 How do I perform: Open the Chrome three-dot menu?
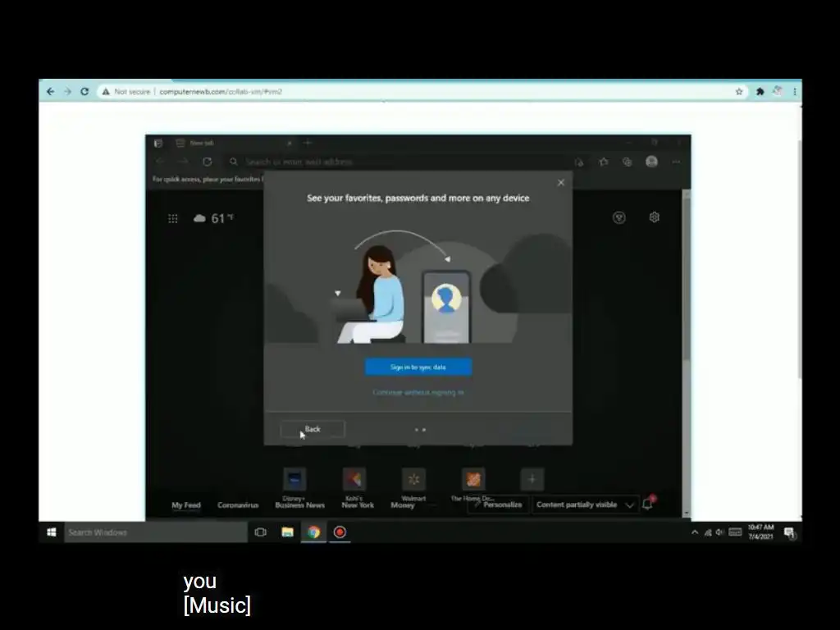click(x=795, y=92)
